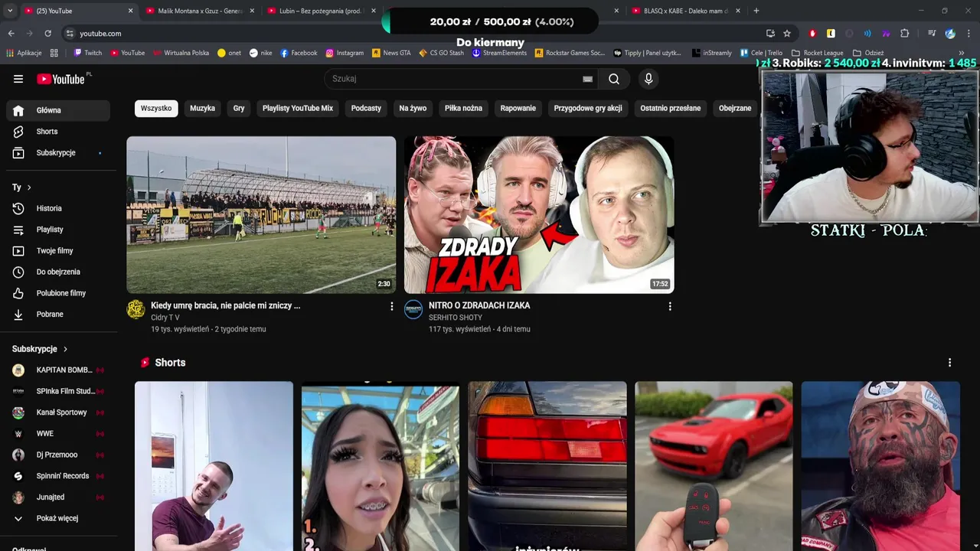
Task: Open Junajted channel subscription
Action: (x=58, y=497)
